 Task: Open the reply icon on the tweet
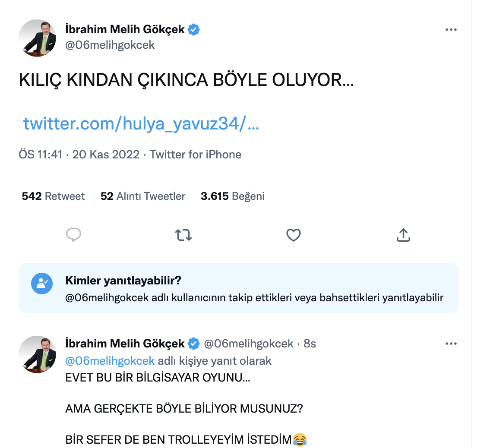(73, 235)
